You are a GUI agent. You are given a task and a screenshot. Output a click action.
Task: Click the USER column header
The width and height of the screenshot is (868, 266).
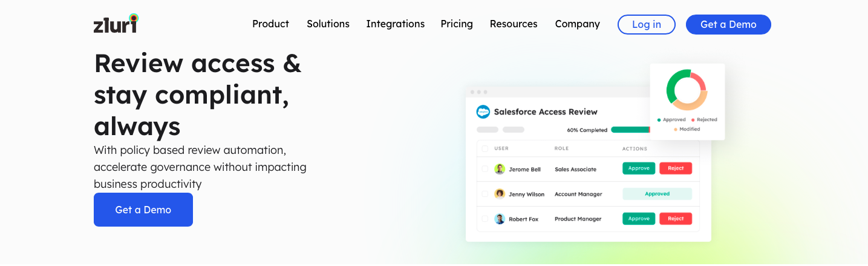tap(501, 148)
